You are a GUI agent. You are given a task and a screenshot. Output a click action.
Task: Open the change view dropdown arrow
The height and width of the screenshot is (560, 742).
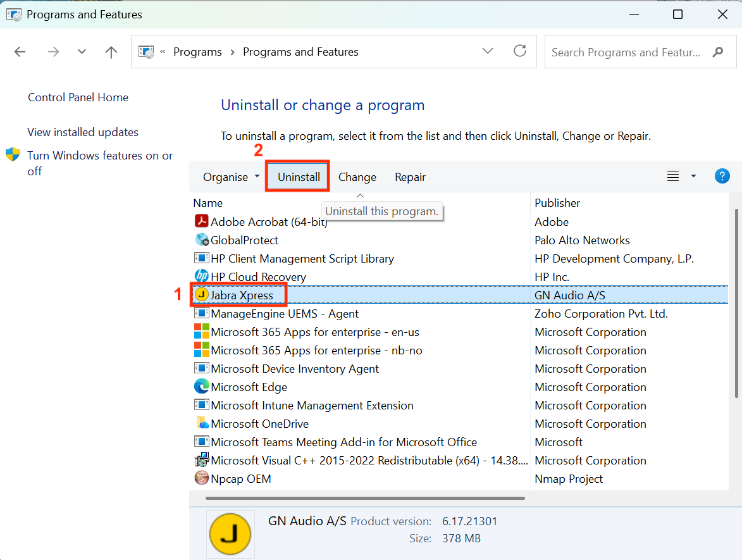click(x=693, y=176)
